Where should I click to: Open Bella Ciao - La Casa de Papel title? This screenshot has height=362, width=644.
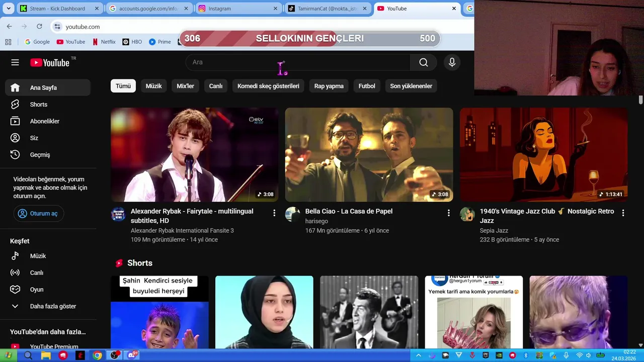pos(349,211)
